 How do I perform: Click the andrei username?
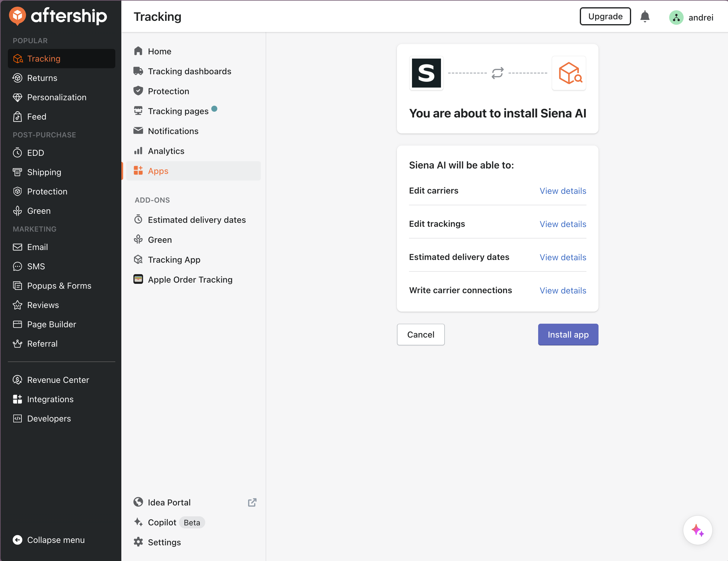[x=701, y=17]
